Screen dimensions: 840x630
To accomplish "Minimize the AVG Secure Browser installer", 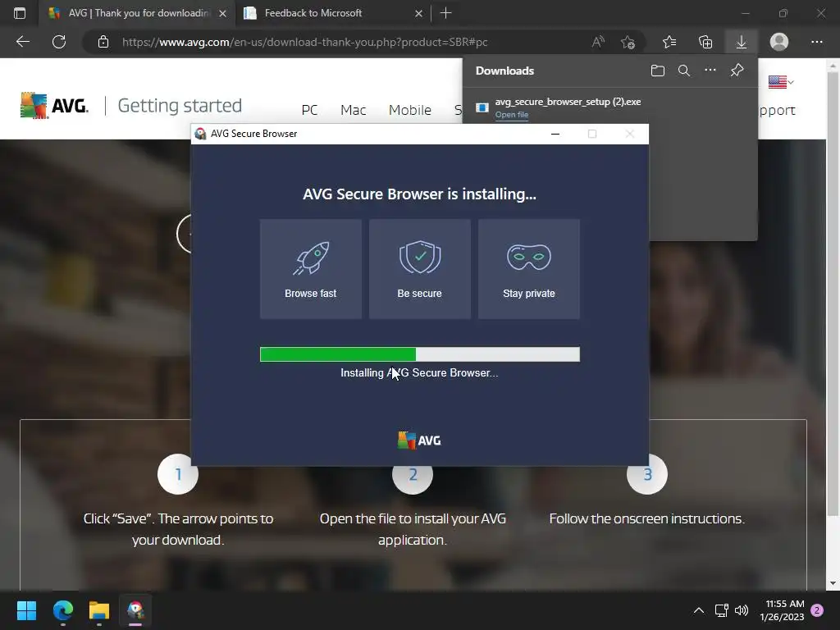I will pyautogui.click(x=555, y=134).
